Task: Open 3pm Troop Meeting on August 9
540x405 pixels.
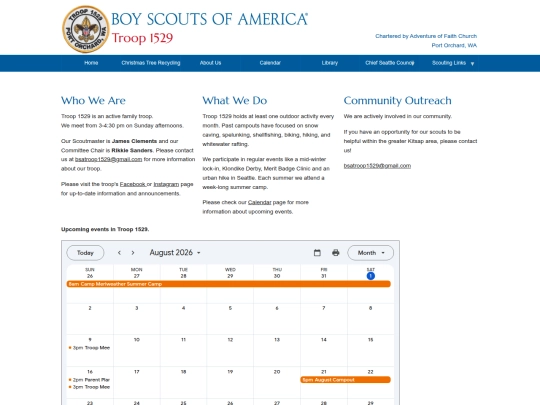Action: [x=90, y=348]
